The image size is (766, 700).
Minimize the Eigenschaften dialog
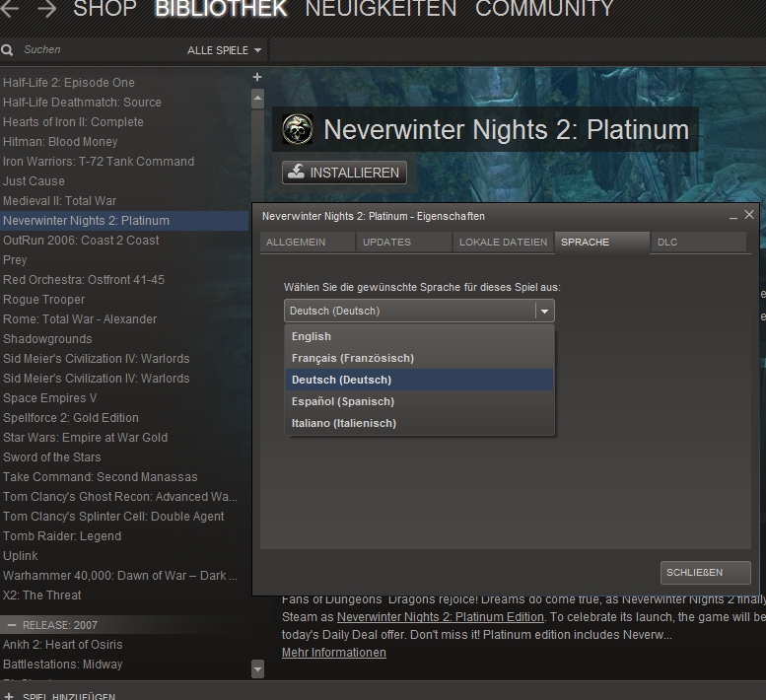[x=732, y=215]
